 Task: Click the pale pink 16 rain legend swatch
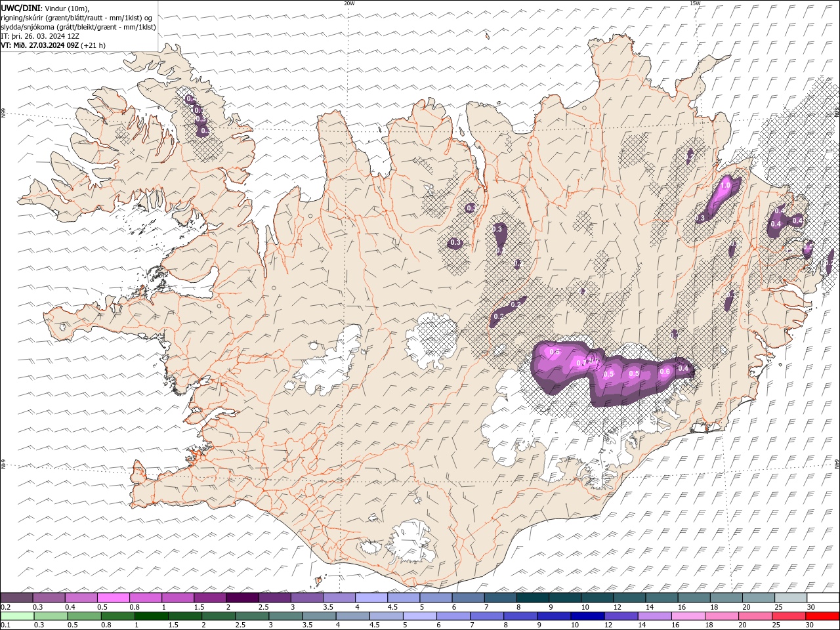coord(688,616)
